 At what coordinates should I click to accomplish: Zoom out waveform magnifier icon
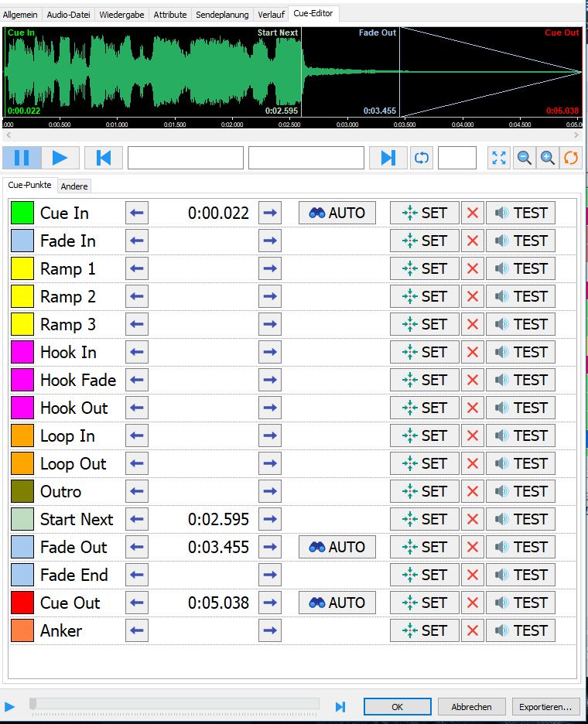tap(525, 158)
